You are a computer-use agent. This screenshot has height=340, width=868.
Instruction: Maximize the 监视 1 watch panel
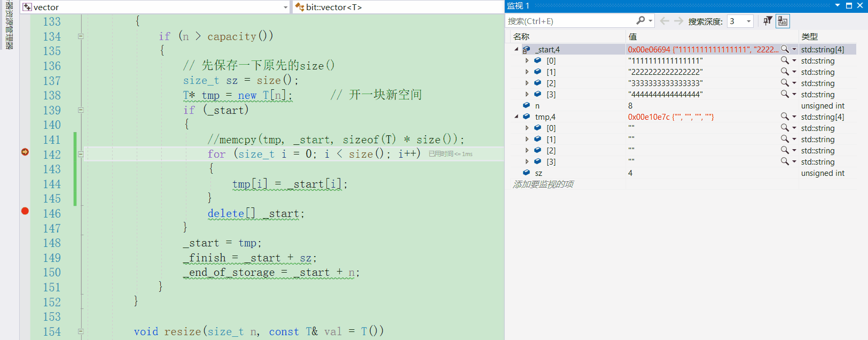pos(849,5)
